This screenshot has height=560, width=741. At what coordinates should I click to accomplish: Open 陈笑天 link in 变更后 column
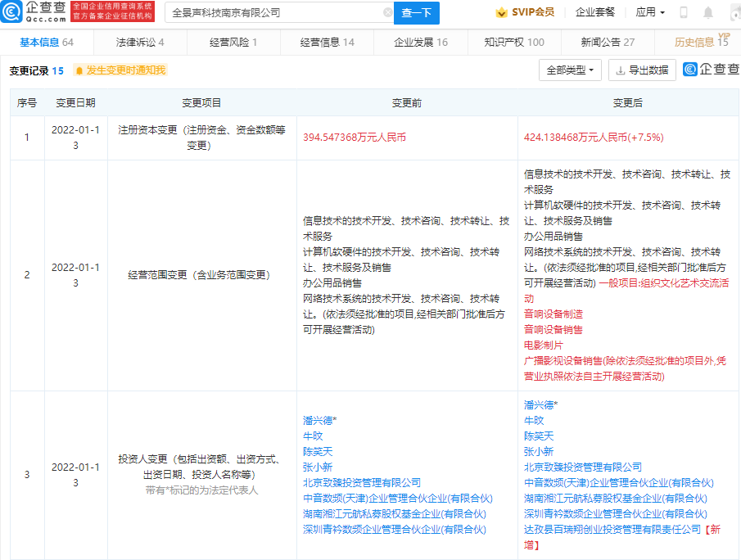tap(540, 436)
